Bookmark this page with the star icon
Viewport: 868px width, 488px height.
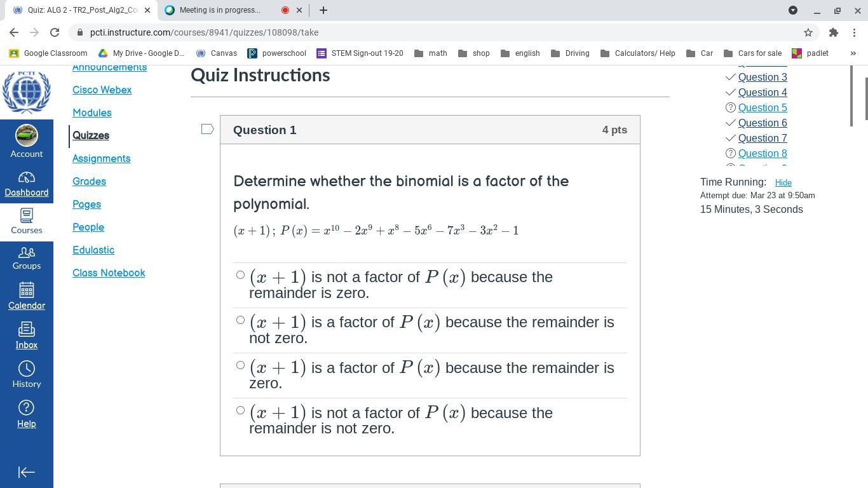point(808,32)
